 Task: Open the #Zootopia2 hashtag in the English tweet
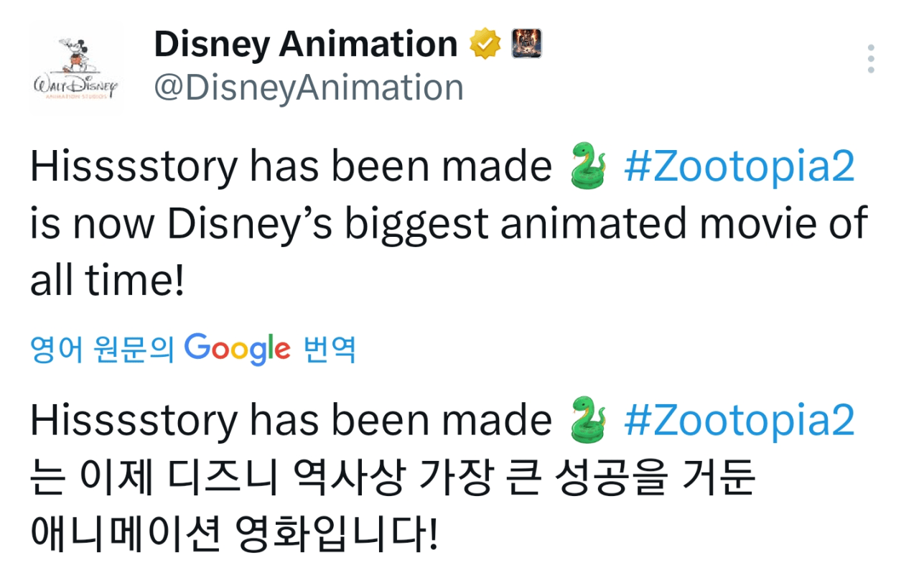point(739,167)
